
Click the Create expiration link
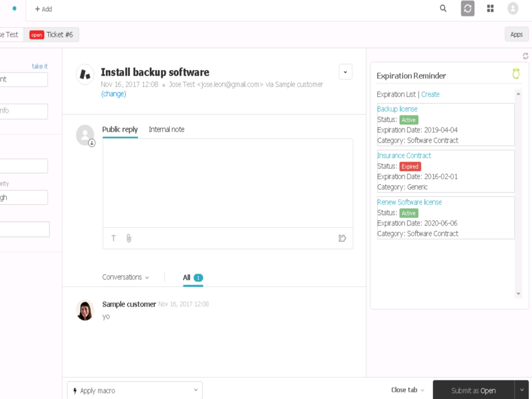pos(430,95)
